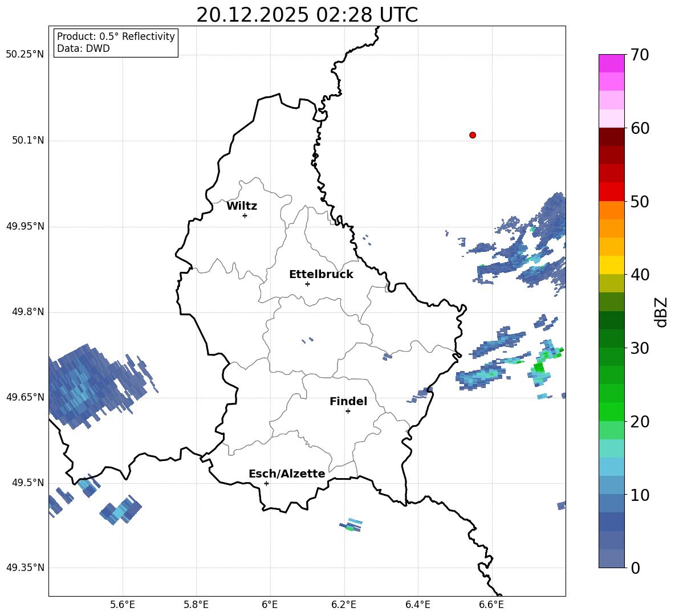The width and height of the screenshot is (675, 616).
Task: Click the colorbar tick label 40
Action: [x=640, y=275]
